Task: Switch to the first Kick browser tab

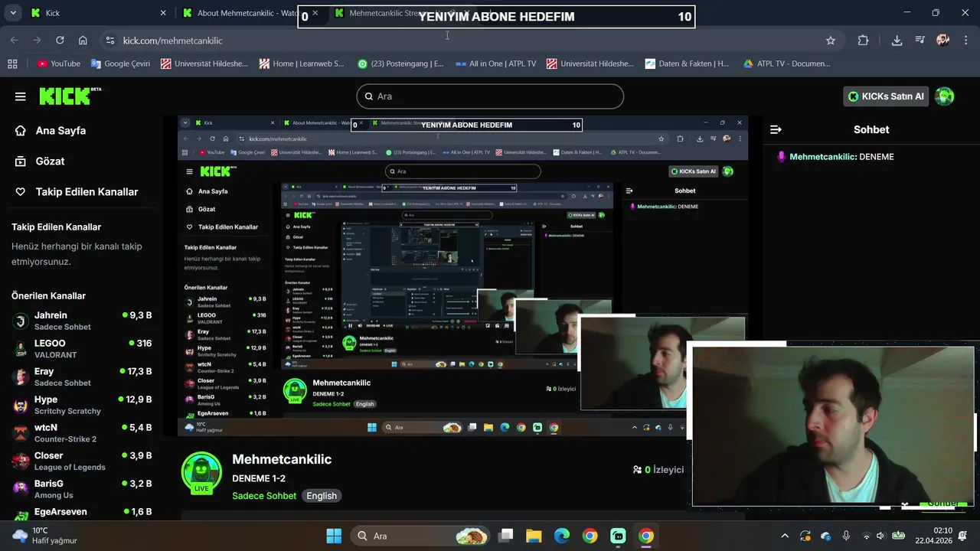Action: point(97,13)
